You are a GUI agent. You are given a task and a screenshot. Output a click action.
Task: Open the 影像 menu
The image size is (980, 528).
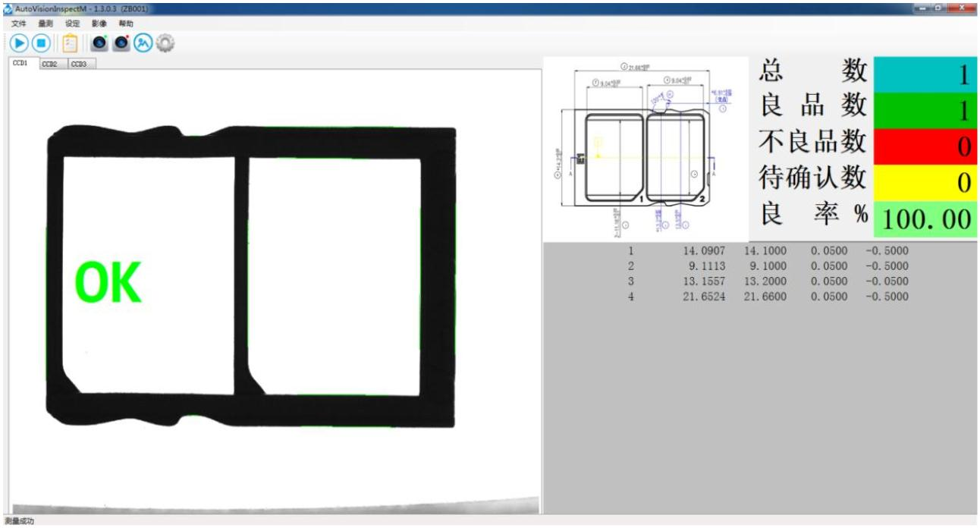point(99,24)
